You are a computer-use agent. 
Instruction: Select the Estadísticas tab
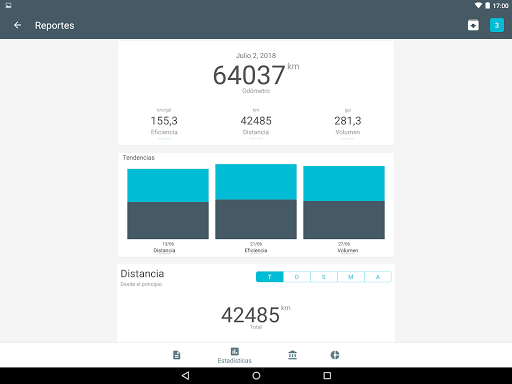(x=234, y=355)
